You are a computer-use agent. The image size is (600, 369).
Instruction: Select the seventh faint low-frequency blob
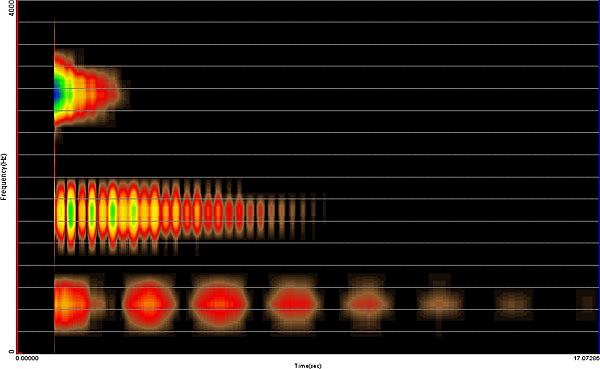point(513,305)
